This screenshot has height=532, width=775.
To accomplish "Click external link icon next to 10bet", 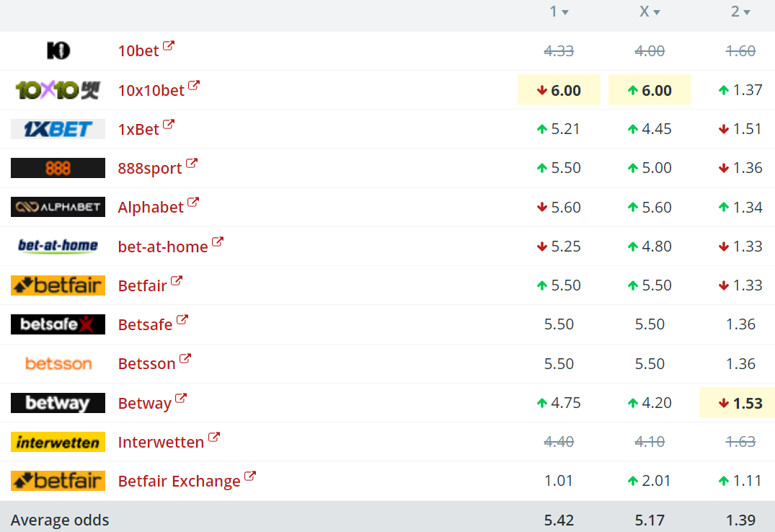I will click(x=169, y=45).
